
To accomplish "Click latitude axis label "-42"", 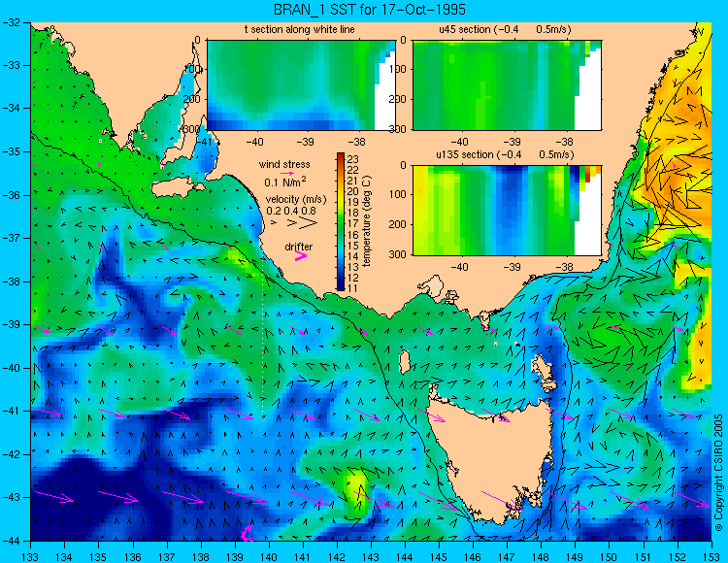I will click(x=10, y=454).
